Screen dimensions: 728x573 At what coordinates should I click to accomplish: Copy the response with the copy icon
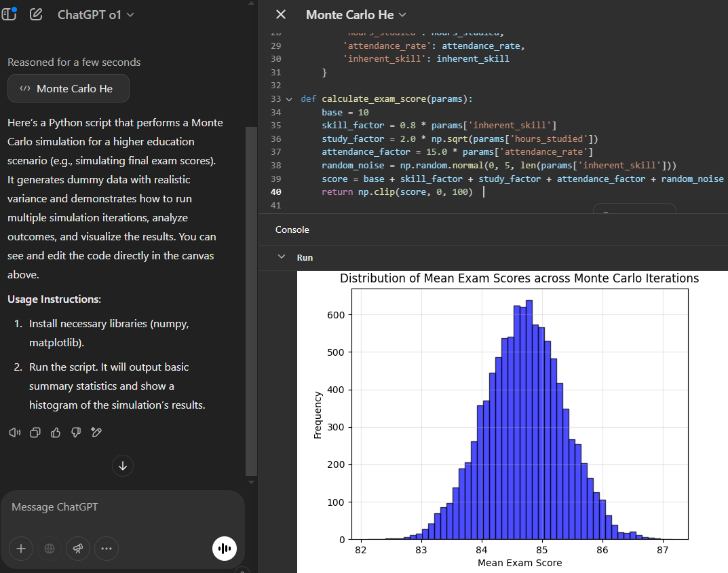point(35,432)
